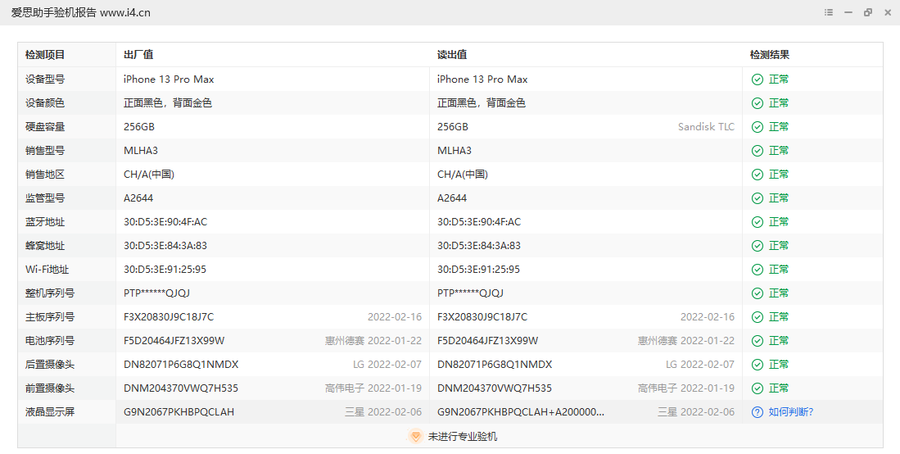Open the 如何判断? link
900x454 pixels.
tap(791, 412)
